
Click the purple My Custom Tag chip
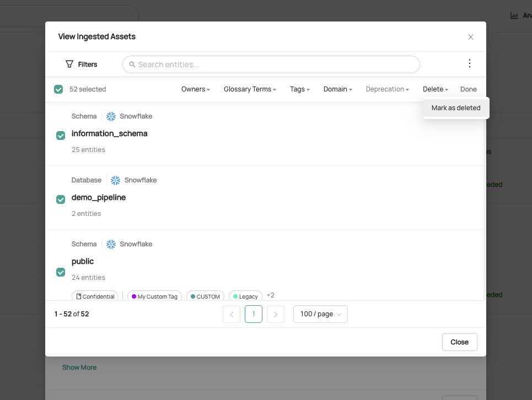click(154, 296)
